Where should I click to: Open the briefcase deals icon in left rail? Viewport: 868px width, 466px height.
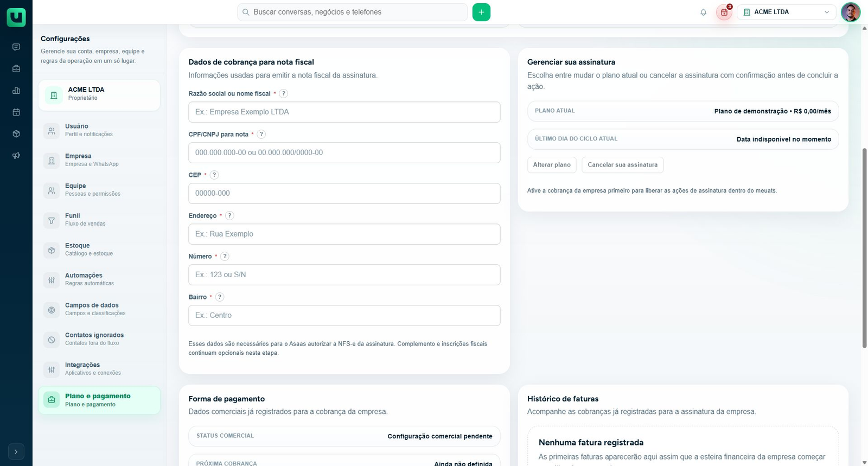(x=16, y=69)
